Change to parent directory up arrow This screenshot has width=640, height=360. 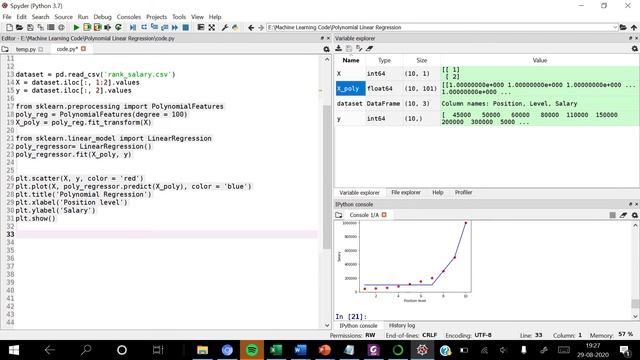tap(633, 27)
